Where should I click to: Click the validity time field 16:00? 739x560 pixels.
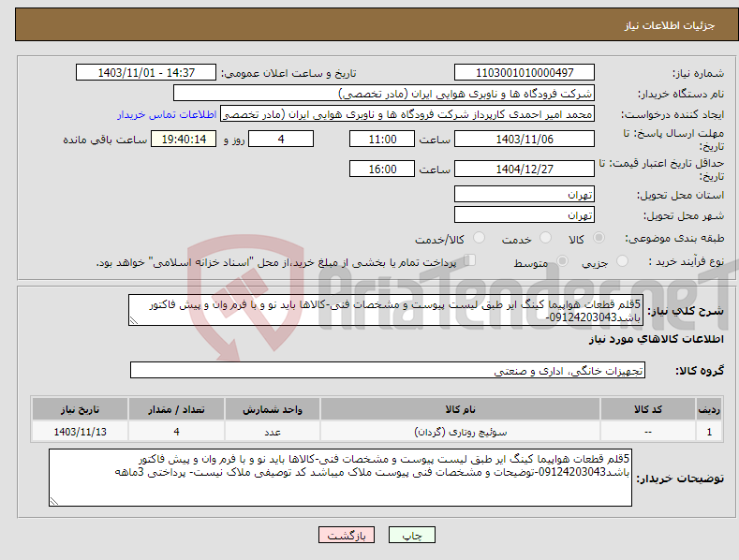coord(382,169)
